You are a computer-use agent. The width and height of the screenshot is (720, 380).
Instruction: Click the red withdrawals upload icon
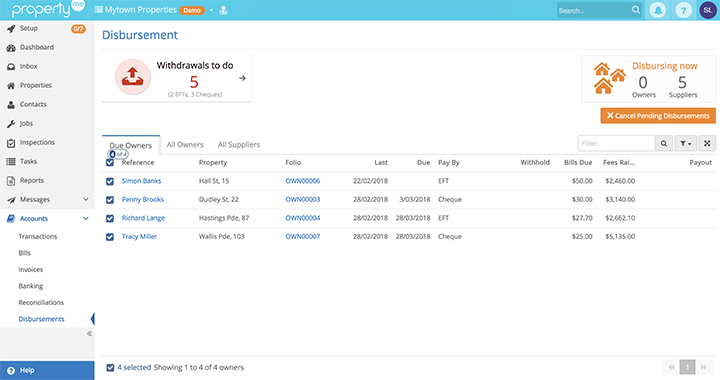[x=133, y=77]
